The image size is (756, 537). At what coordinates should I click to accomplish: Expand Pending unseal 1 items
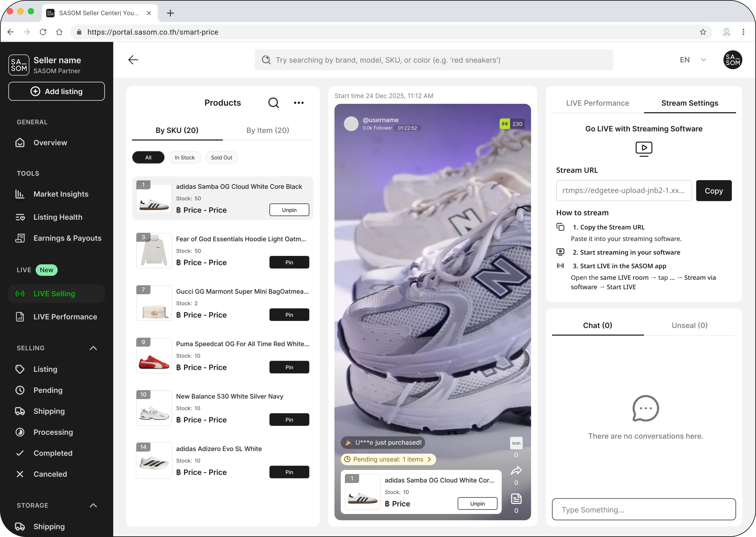point(388,459)
